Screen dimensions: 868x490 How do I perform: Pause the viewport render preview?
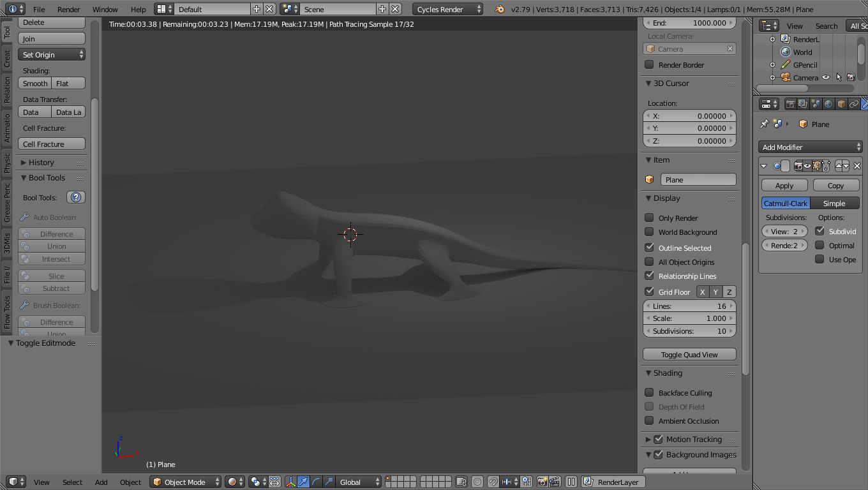click(571, 482)
